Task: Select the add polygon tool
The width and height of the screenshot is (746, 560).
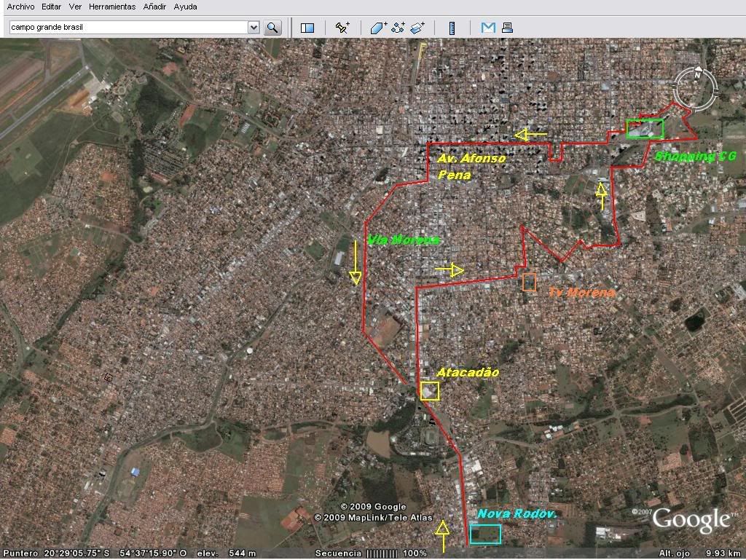Action: (x=378, y=28)
